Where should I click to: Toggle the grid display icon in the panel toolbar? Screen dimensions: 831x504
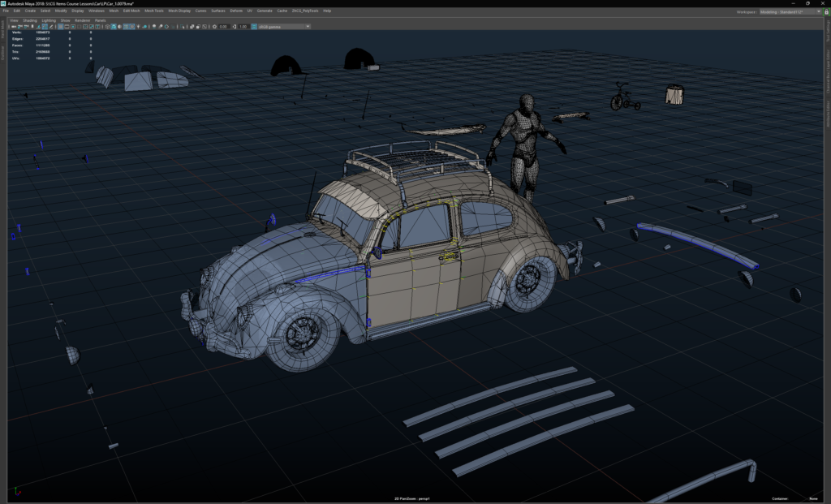(60, 27)
